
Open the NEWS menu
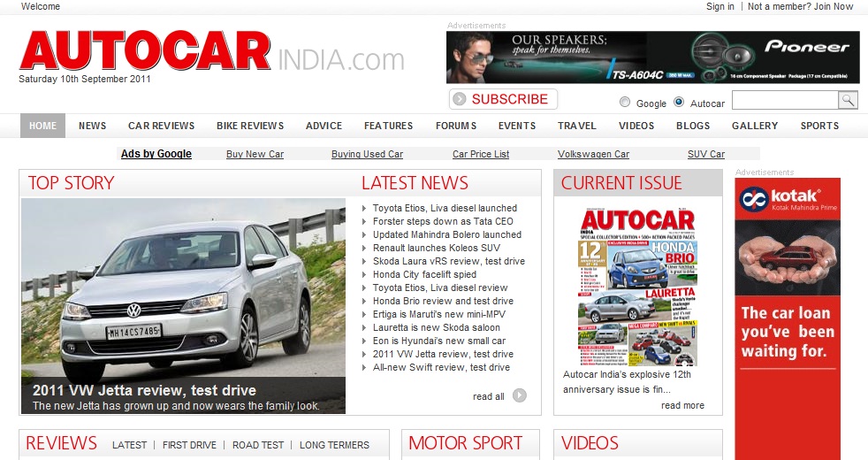pos(93,126)
